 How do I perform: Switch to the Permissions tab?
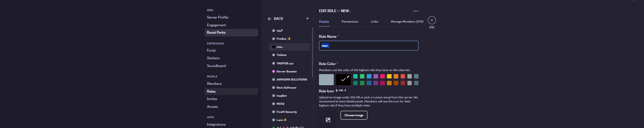point(350,22)
